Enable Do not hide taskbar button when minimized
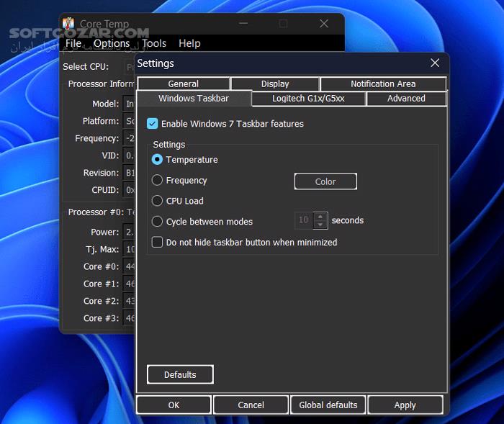This screenshot has height=424, width=504. click(158, 243)
